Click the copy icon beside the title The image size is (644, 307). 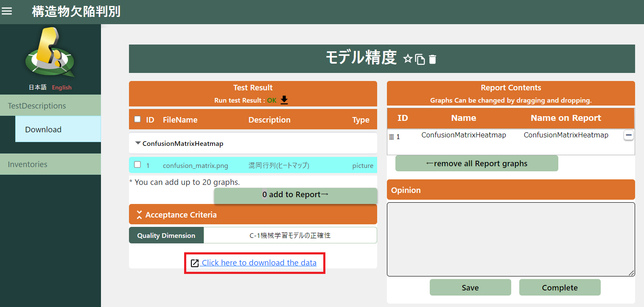point(420,59)
